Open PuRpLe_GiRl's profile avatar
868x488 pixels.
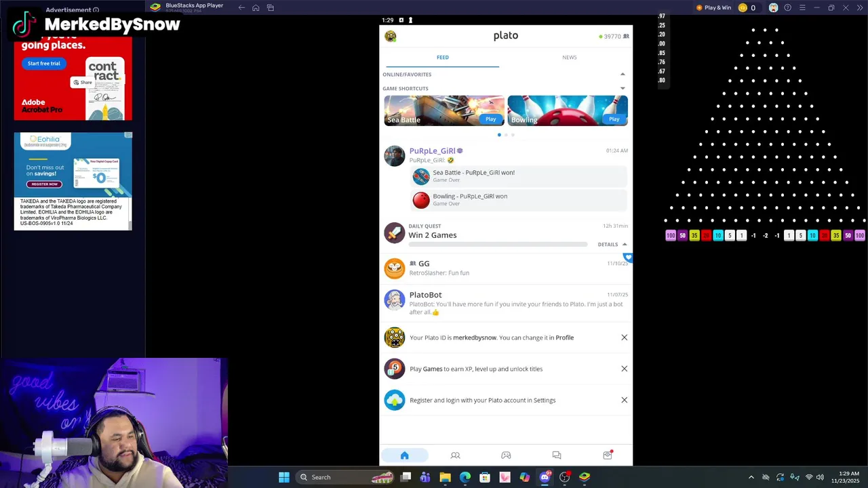pyautogui.click(x=394, y=156)
